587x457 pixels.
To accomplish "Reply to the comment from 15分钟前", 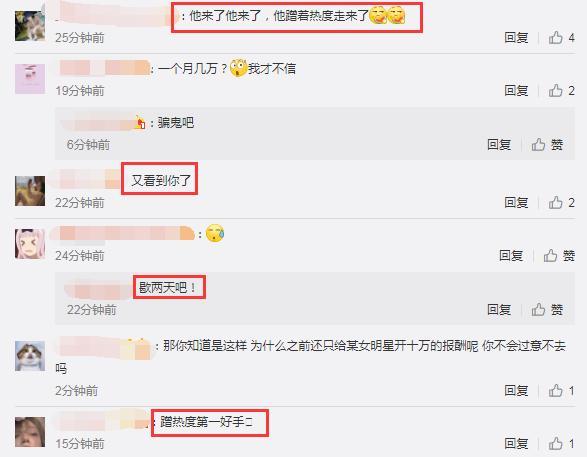I will point(516,444).
